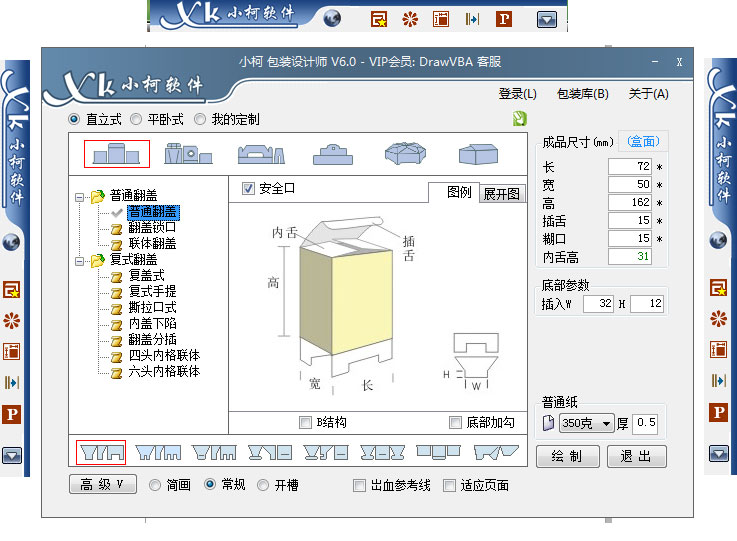This screenshot has height=541, width=737.
Task: Click the 绘制 draw button
Action: tap(567, 456)
